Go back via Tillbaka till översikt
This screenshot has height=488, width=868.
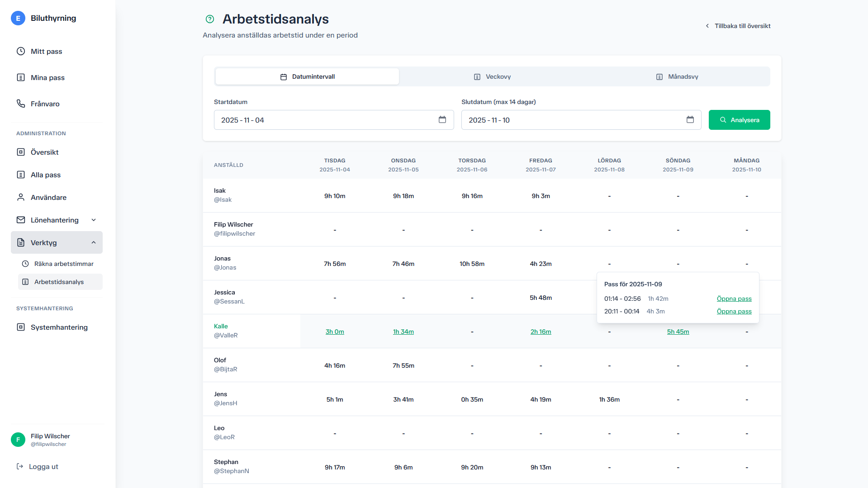click(x=738, y=26)
